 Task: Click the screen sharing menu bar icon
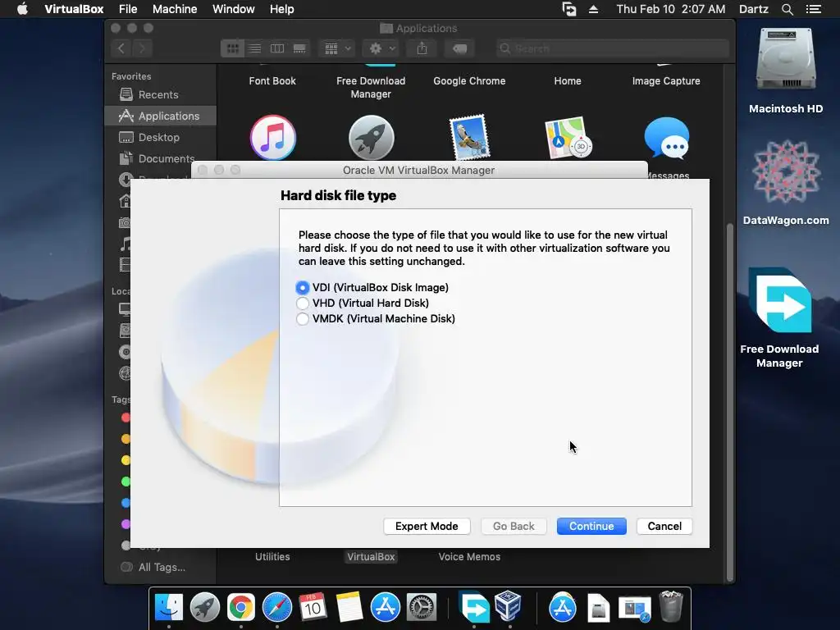569,9
